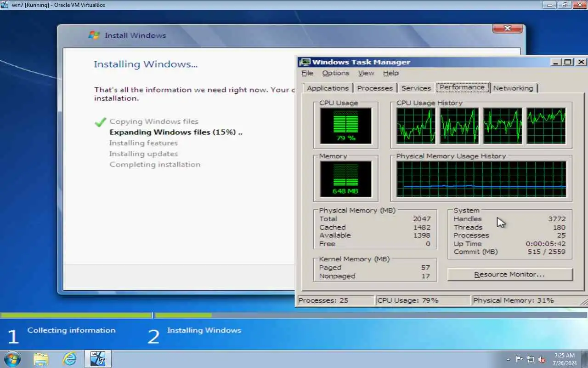Click the green checkmark beside Copying Windows files
The height and width of the screenshot is (368, 588).
coord(100,122)
